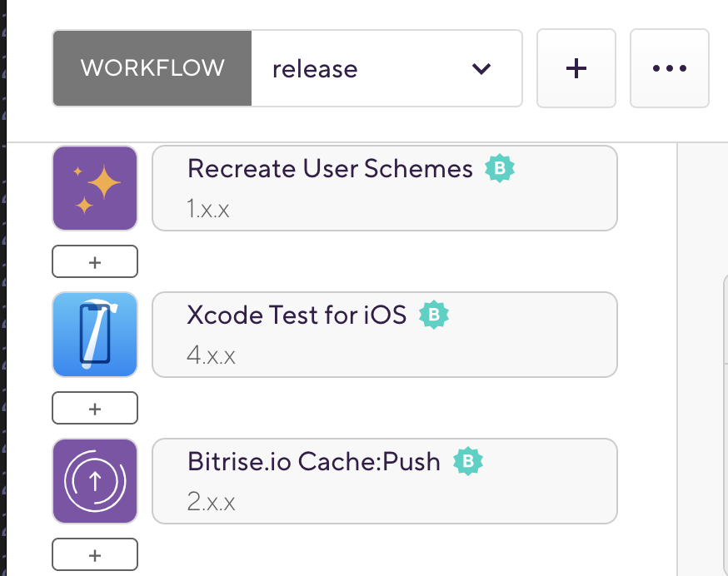Click verified badge beside Bitrise.io Cache:Push
Image resolution: width=728 pixels, height=576 pixels.
point(468,461)
